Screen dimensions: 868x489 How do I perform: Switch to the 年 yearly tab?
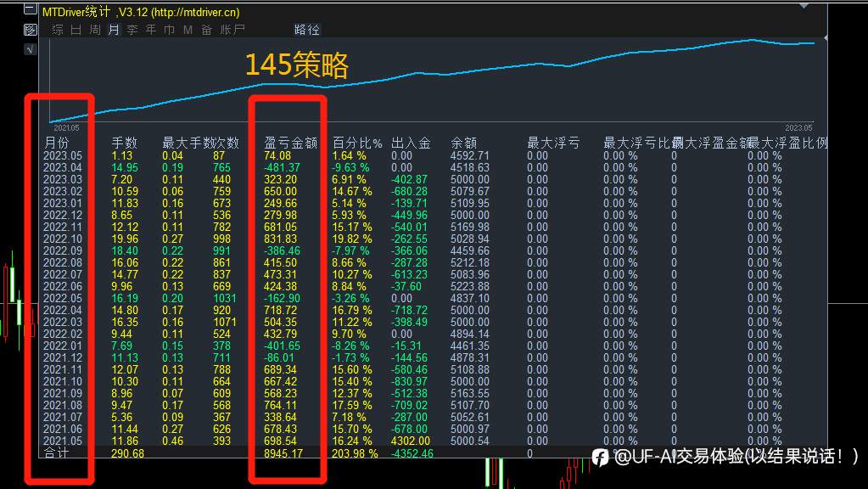[x=151, y=30]
